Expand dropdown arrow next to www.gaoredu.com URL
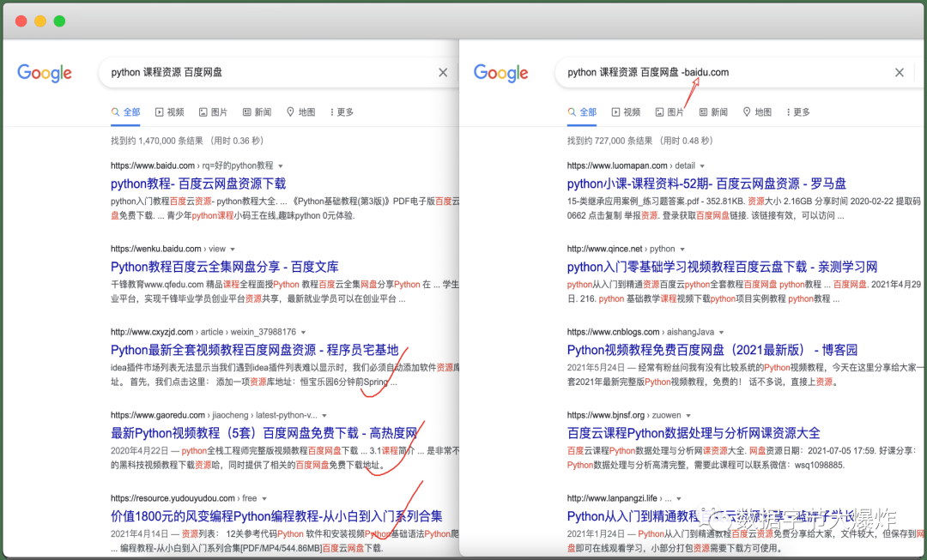The height and width of the screenshot is (560, 927). 324,416
